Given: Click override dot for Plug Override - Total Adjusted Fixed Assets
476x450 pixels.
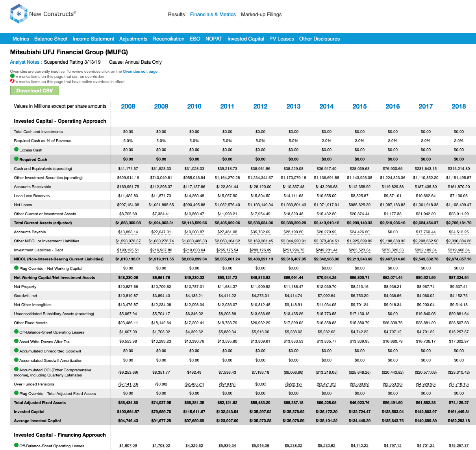Looking at the screenshot, I should click(17, 393).
